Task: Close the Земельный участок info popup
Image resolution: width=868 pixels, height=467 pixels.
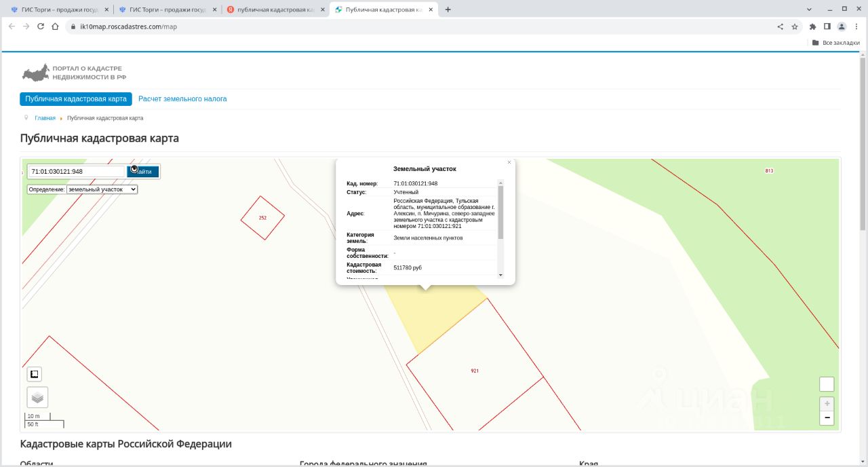Action: (x=509, y=162)
